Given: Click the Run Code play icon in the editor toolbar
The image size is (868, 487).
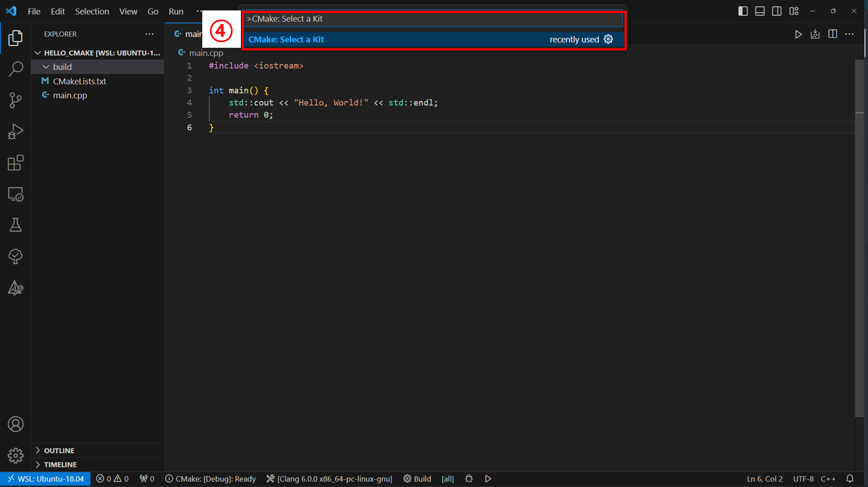Looking at the screenshot, I should point(798,34).
